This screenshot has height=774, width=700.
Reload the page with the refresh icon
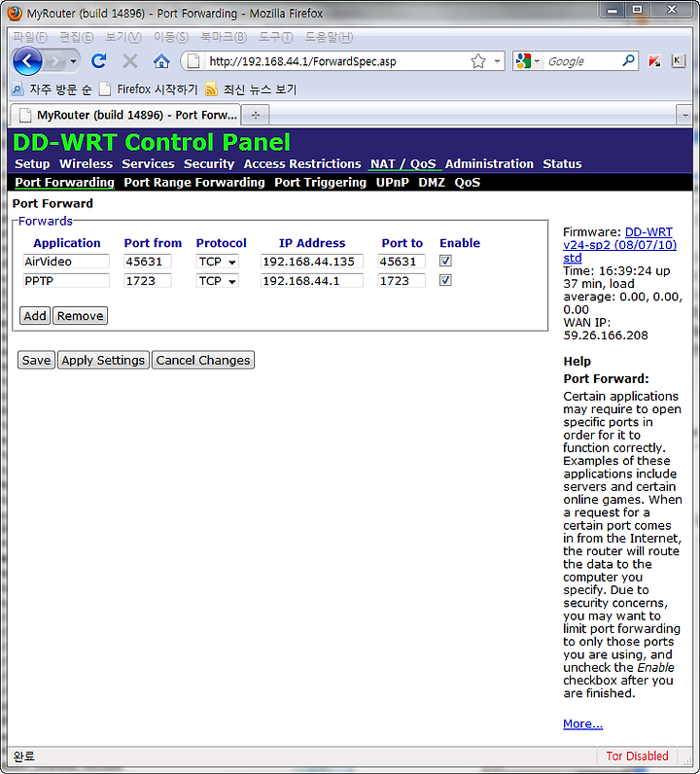[x=99, y=61]
